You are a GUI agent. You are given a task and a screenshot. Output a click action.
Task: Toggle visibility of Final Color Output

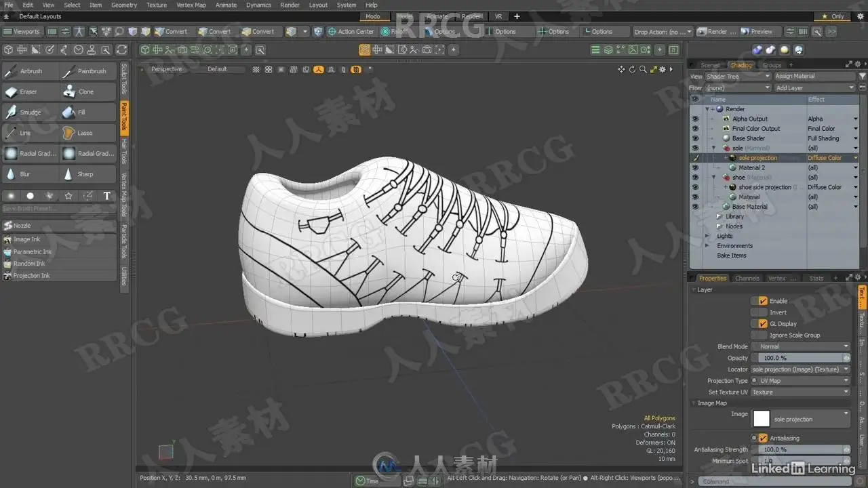click(x=694, y=129)
